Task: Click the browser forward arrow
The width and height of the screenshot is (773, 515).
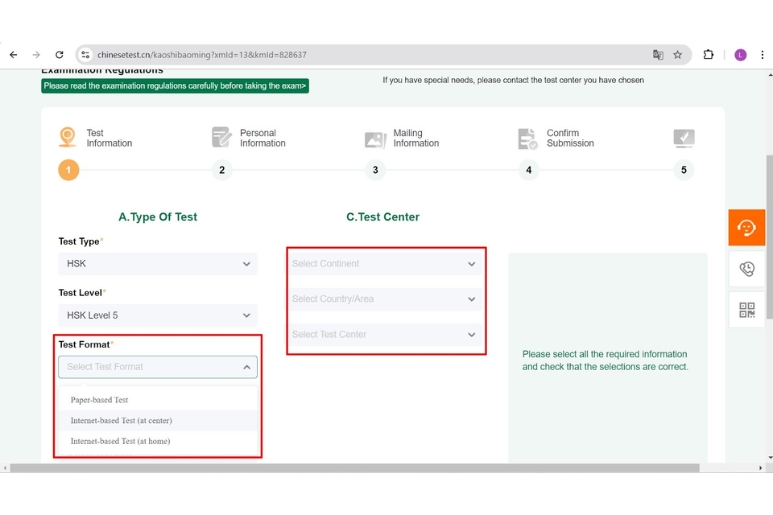Action: tap(36, 55)
